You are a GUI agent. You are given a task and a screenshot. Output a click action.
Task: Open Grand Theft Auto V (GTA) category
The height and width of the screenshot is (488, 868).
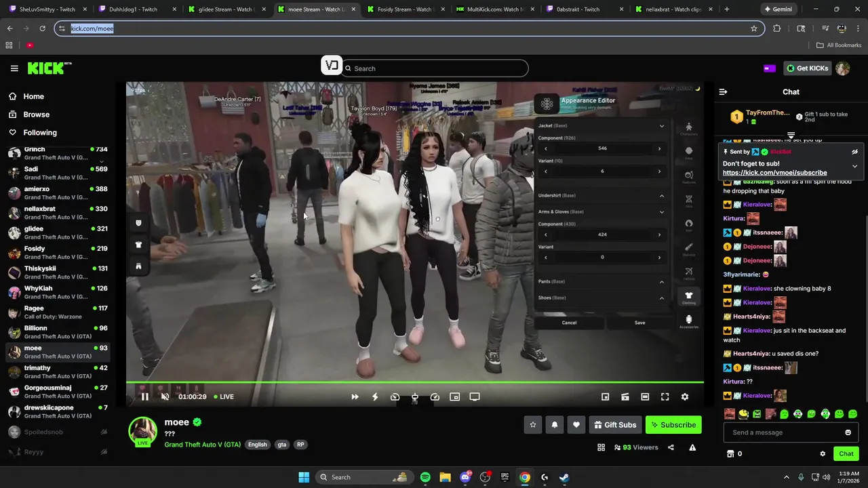(x=202, y=445)
